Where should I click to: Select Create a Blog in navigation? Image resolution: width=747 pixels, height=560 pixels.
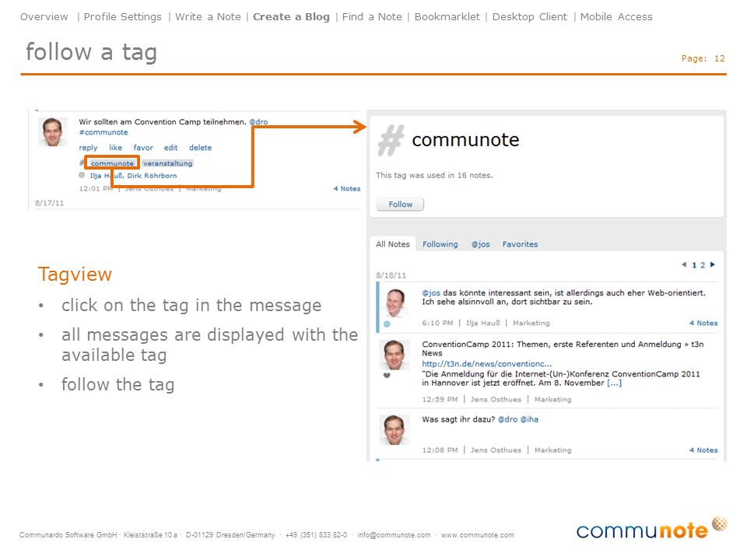291,16
